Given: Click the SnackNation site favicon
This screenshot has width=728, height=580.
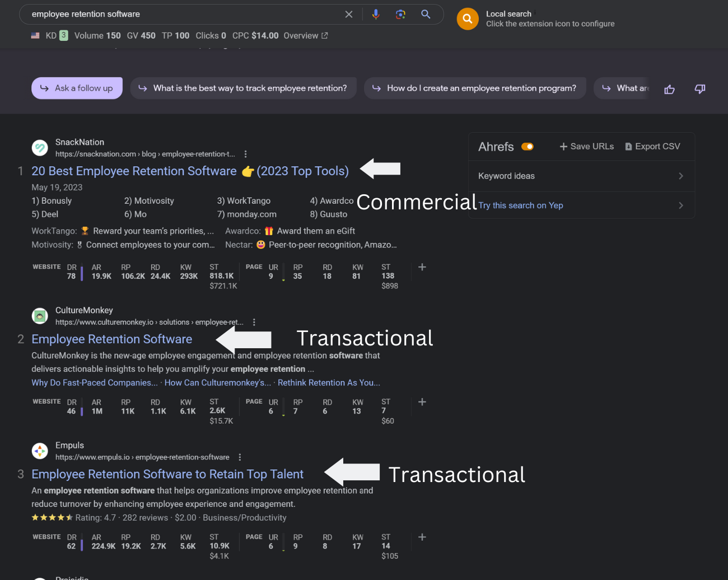Looking at the screenshot, I should pos(40,148).
